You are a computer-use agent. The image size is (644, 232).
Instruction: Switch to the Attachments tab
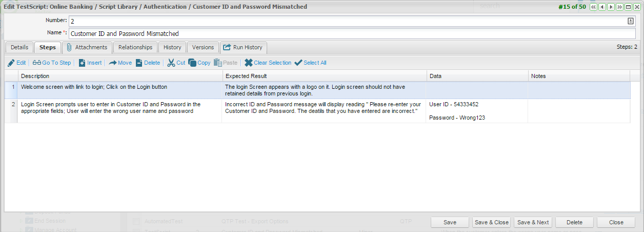[87, 47]
